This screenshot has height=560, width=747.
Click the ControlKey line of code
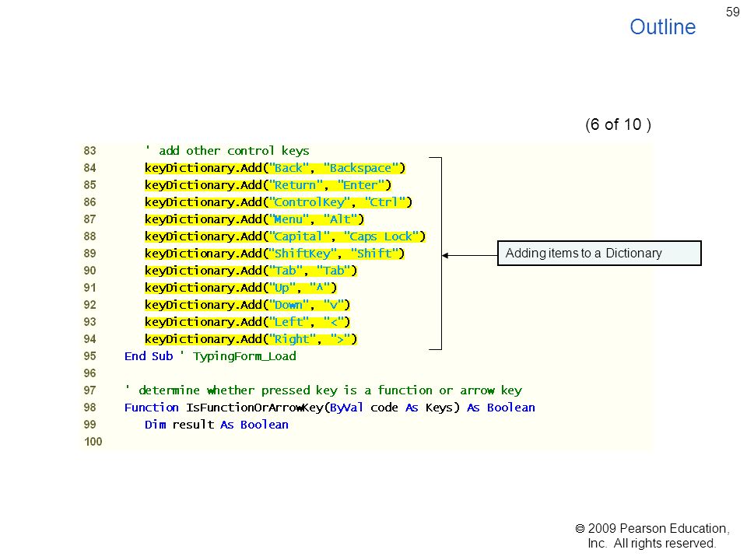tap(279, 202)
